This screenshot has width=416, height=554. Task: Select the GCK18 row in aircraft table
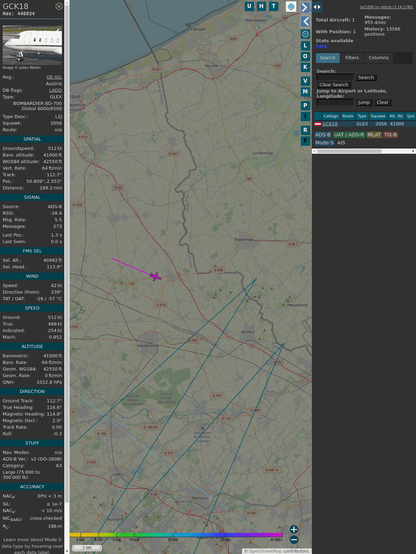tap(365, 124)
